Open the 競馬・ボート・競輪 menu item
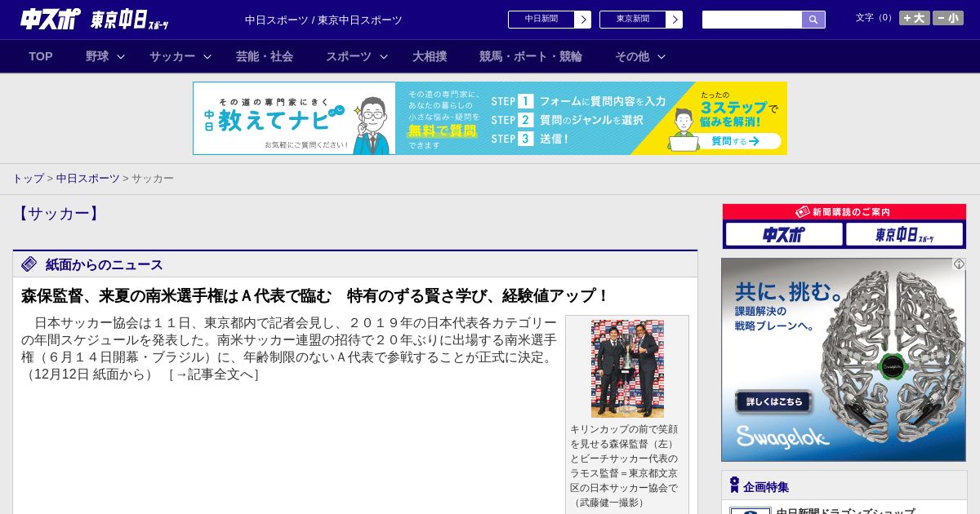 pyautogui.click(x=531, y=56)
